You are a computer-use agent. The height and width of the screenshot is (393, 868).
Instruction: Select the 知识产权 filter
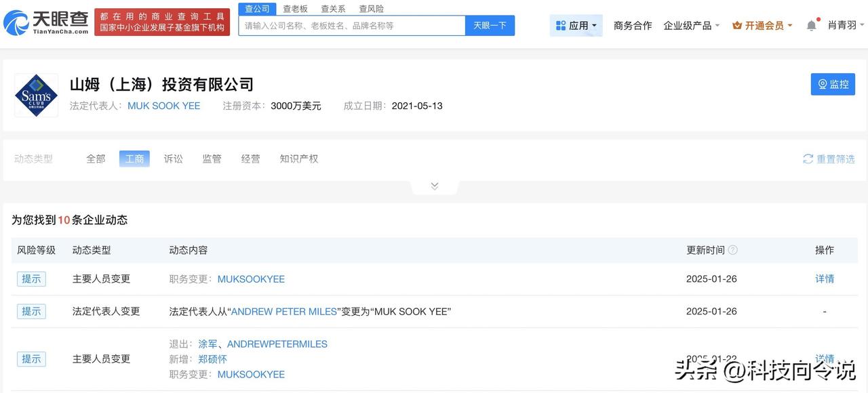tap(299, 159)
